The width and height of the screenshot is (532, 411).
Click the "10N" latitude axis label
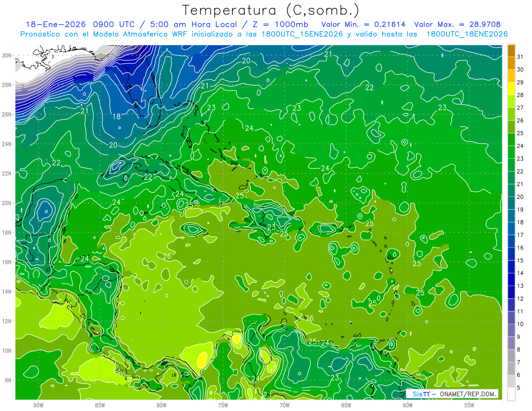click(8, 350)
